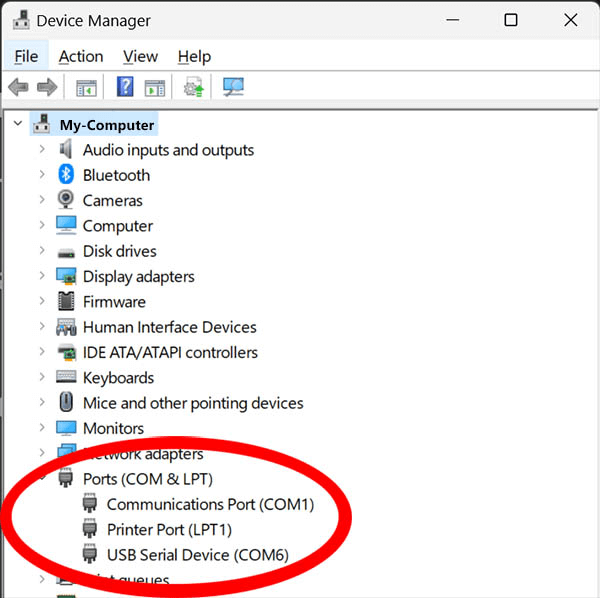Image resolution: width=600 pixels, height=598 pixels.
Task: Expand the Display adapters chevron
Action: coord(42,275)
